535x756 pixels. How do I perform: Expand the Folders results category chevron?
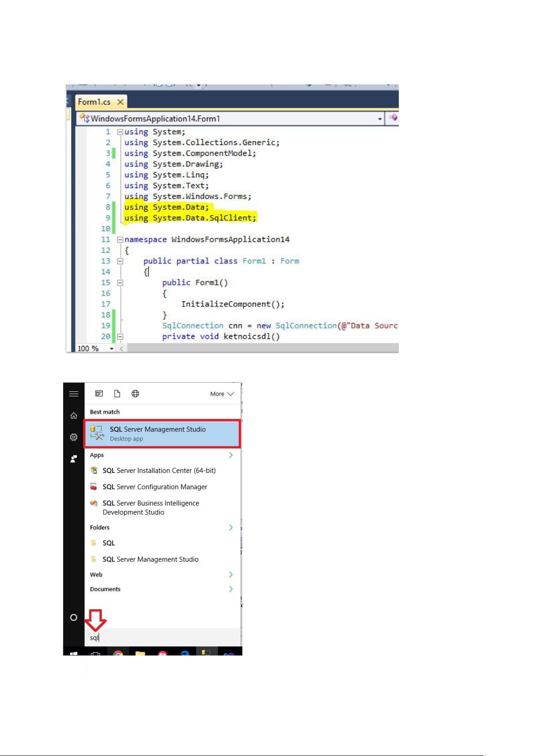[x=231, y=528]
